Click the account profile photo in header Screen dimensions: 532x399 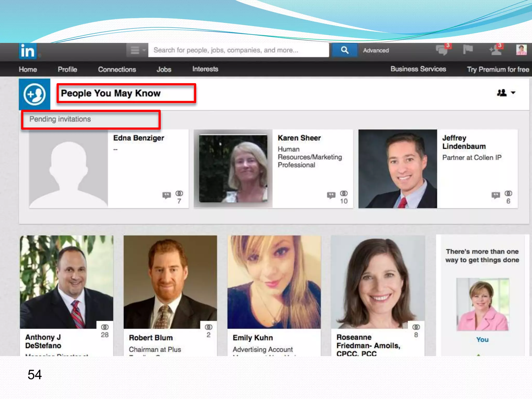pyautogui.click(x=521, y=50)
